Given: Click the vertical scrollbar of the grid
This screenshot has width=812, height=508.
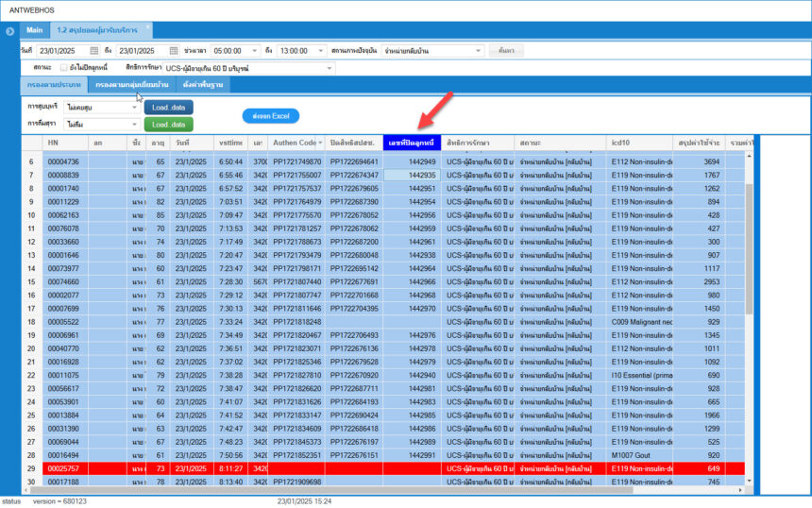Looking at the screenshot, I should tap(751, 283).
